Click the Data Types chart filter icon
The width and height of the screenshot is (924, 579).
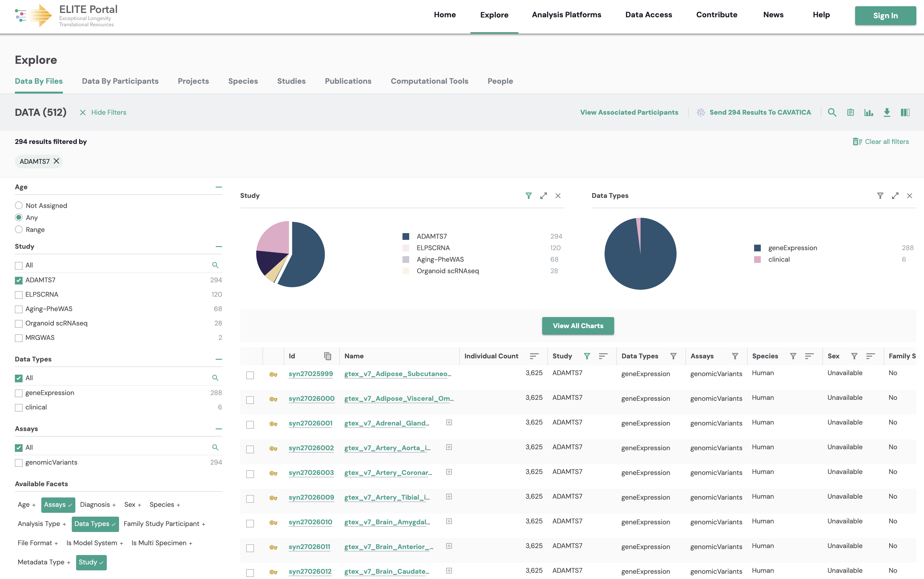tap(880, 196)
